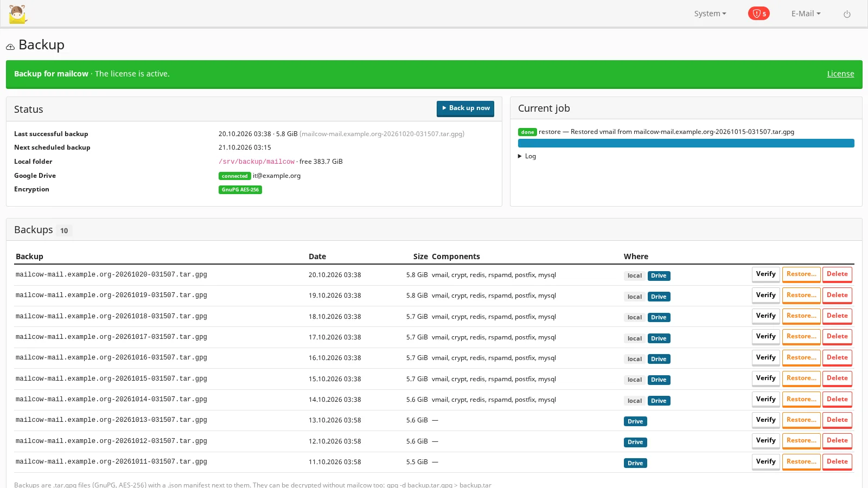This screenshot has height=488, width=868.
Task: Click date 12.10.2026 03:58
Action: [x=335, y=441]
